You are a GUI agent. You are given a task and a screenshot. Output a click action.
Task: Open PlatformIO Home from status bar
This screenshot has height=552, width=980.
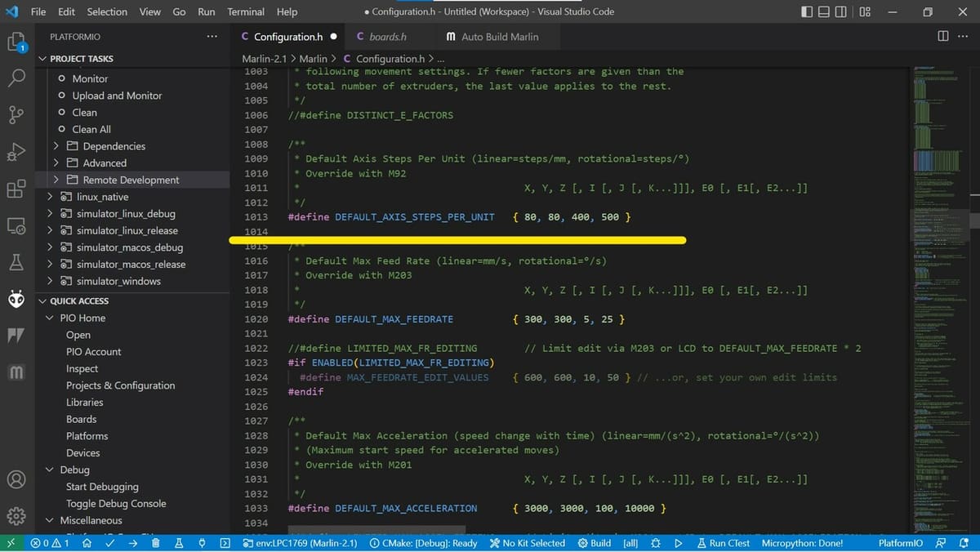point(87,543)
